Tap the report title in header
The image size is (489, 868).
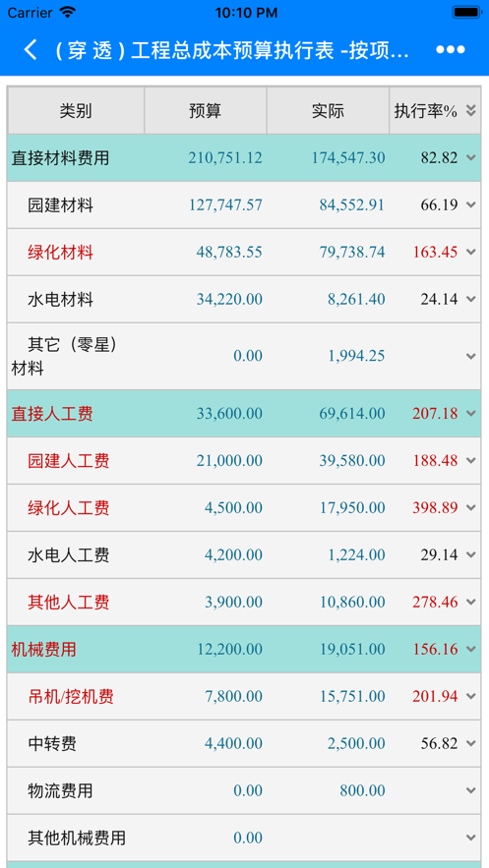[x=231, y=50]
